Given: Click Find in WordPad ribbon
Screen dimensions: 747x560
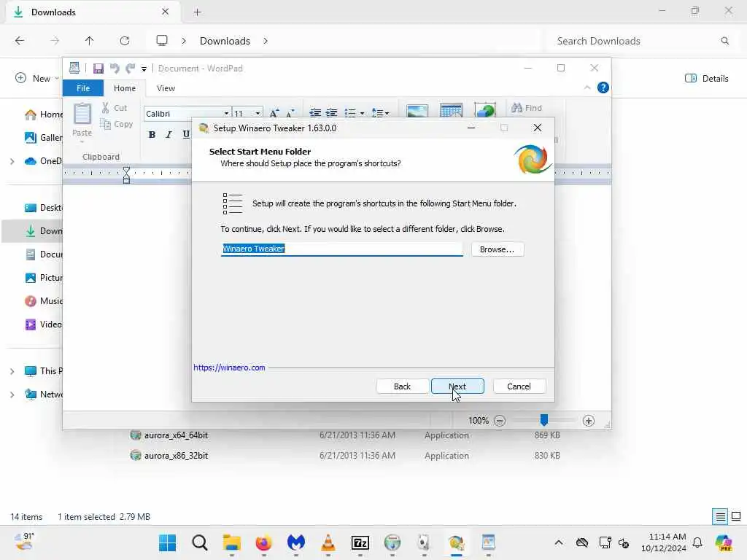Looking at the screenshot, I should (527, 108).
